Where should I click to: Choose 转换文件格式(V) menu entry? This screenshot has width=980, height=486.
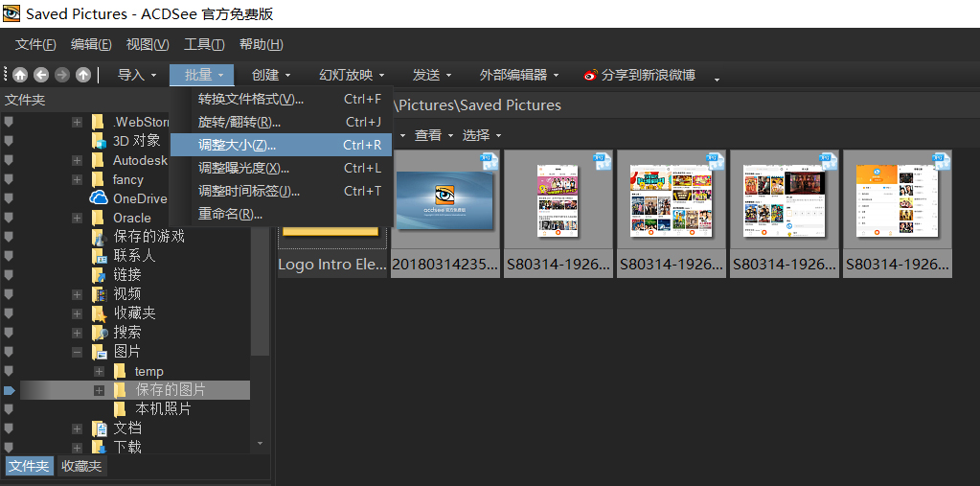282,99
